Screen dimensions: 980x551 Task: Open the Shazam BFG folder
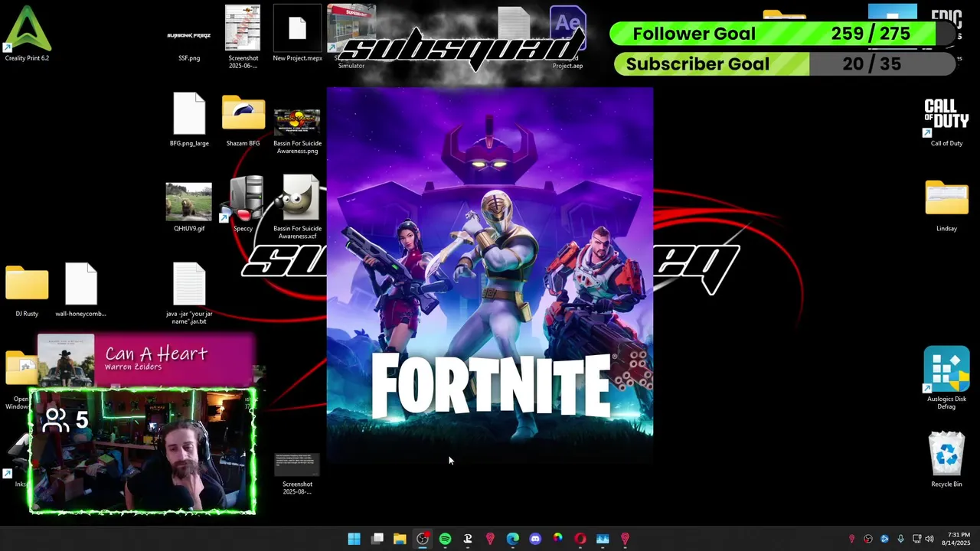pyautogui.click(x=243, y=120)
